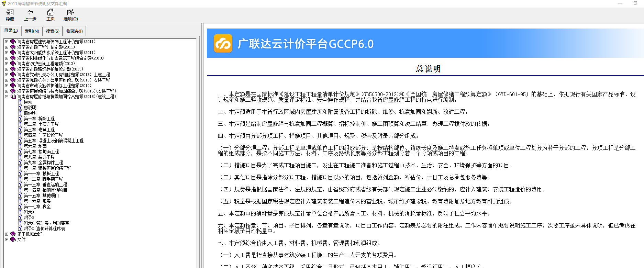Screen dimensions: 644x268
Task: Click page icon beside 第三章 砌筑工程
Action: coord(20,130)
